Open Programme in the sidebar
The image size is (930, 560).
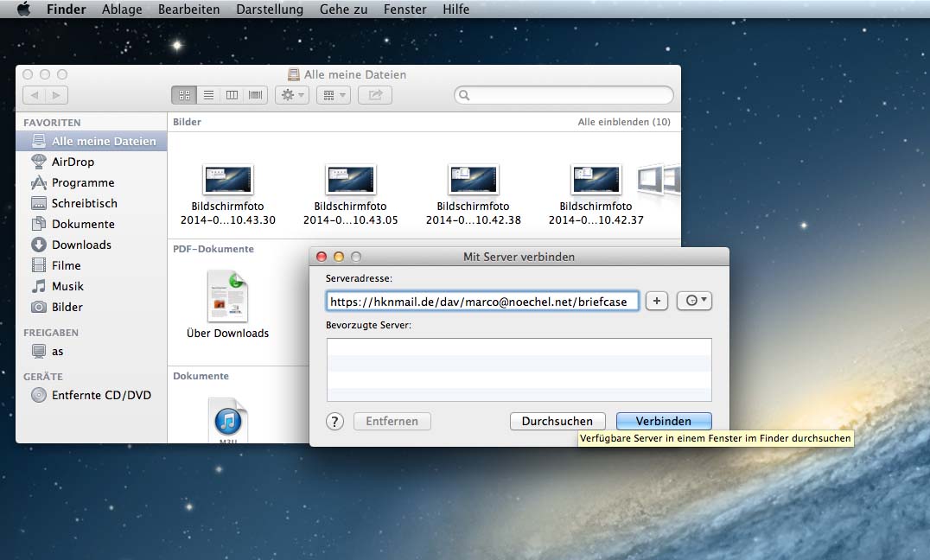pyautogui.click(x=82, y=182)
